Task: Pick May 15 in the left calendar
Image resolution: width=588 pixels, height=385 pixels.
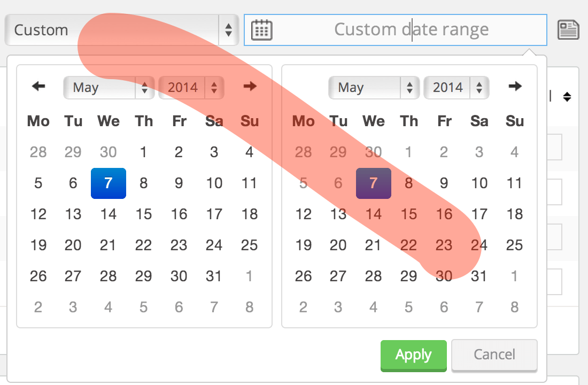Action: pos(144,214)
